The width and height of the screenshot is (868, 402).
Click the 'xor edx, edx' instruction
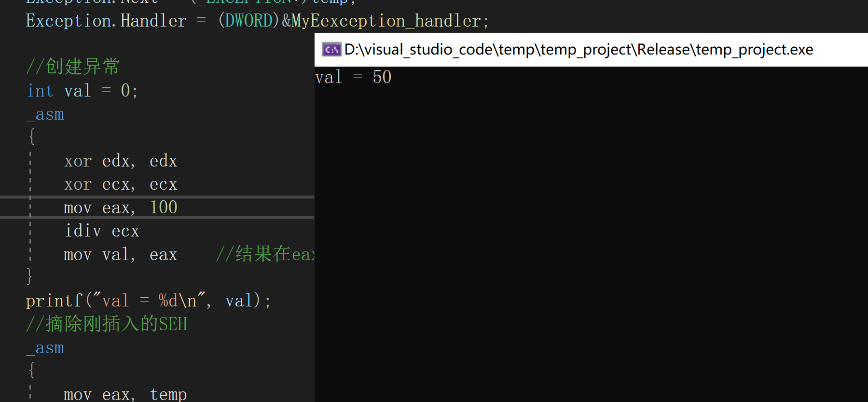click(x=121, y=161)
